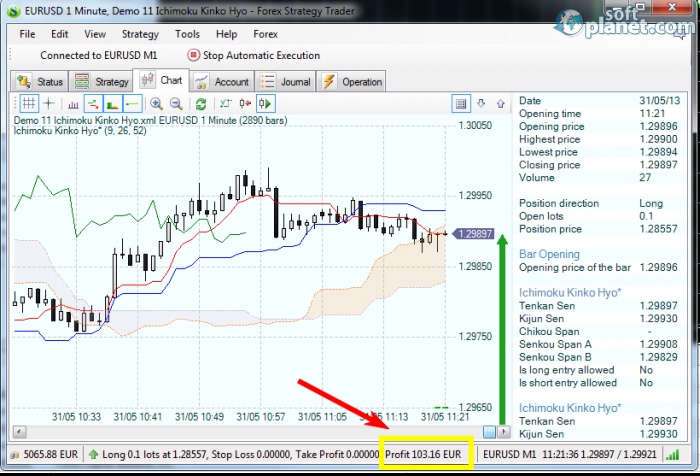The width and height of the screenshot is (700, 476).
Task: Click the chart scrollbar left arrow
Action: [x=19, y=432]
